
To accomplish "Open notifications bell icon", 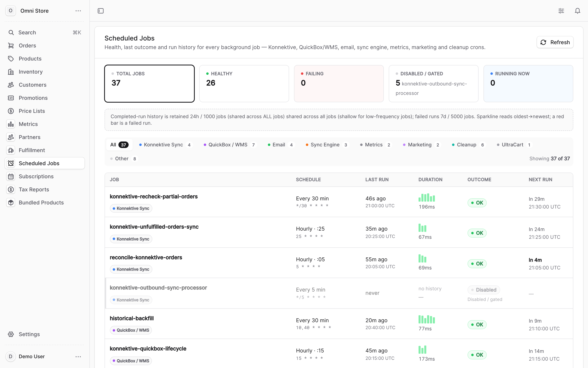I will (x=578, y=11).
